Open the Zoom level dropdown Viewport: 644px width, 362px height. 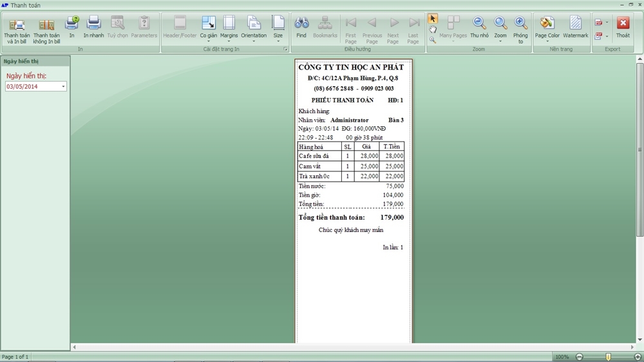[x=500, y=29]
